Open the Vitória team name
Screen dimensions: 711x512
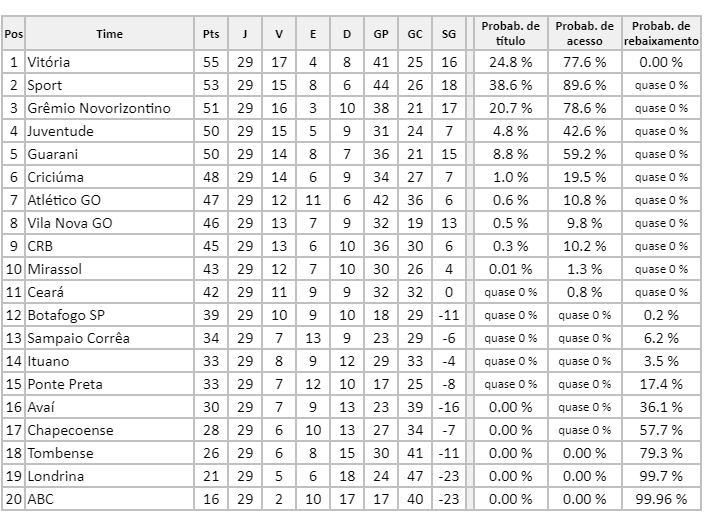[49, 62]
